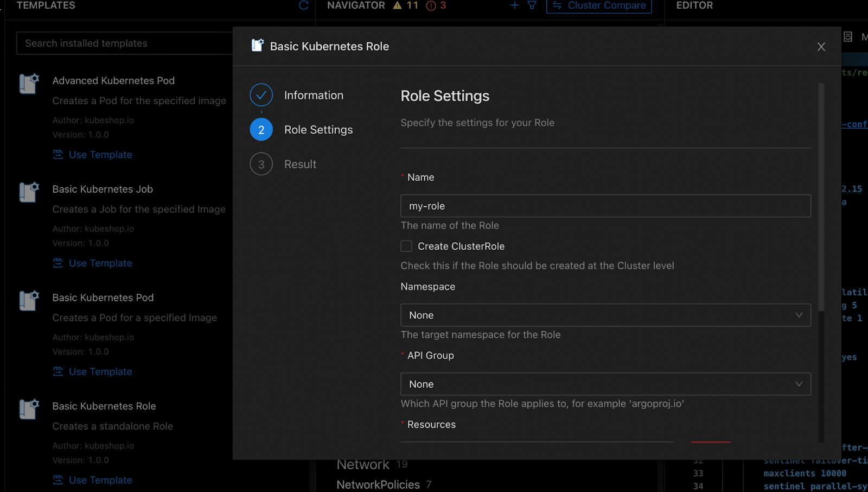The height and width of the screenshot is (492, 868).
Task: Click the Navigator filter funnel icon
Action: coord(532,5)
